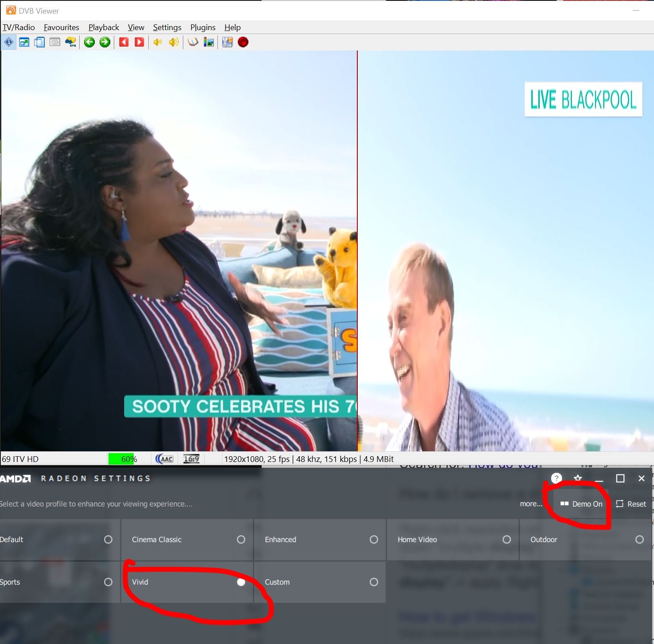Click Radeon Settings help question mark icon
The image size is (654, 644).
[556, 478]
